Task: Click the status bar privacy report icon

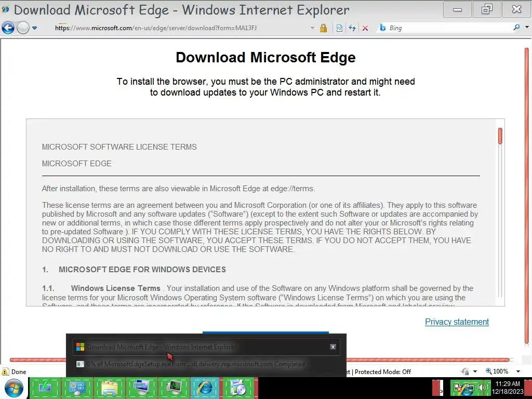Action: (x=465, y=371)
